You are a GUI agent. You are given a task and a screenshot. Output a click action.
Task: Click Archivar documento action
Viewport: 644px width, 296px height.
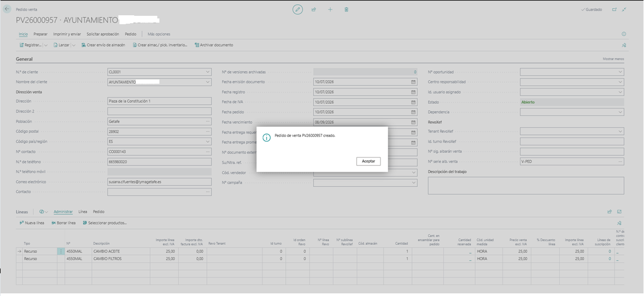coord(214,45)
